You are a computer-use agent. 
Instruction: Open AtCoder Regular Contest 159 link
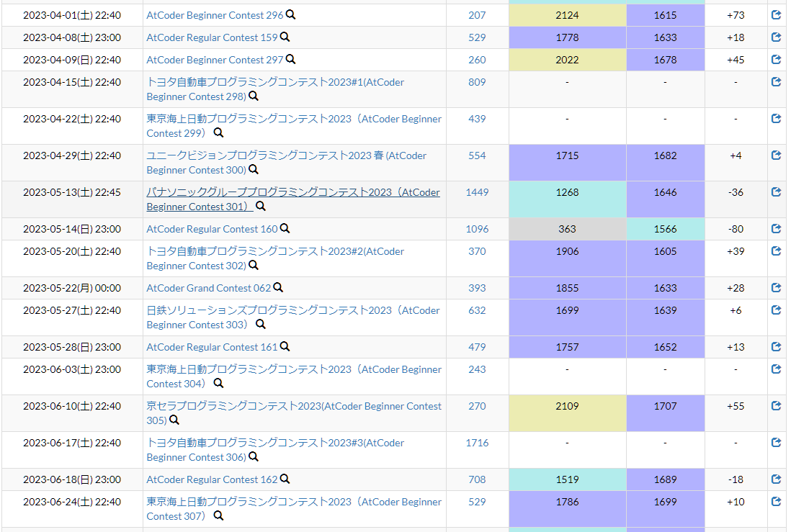pos(212,37)
